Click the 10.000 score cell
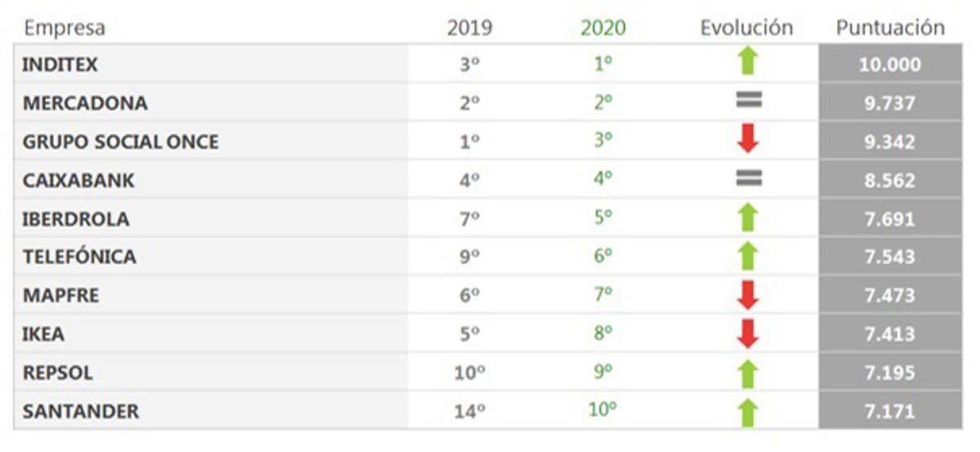The width and height of the screenshot is (980, 452). (889, 65)
